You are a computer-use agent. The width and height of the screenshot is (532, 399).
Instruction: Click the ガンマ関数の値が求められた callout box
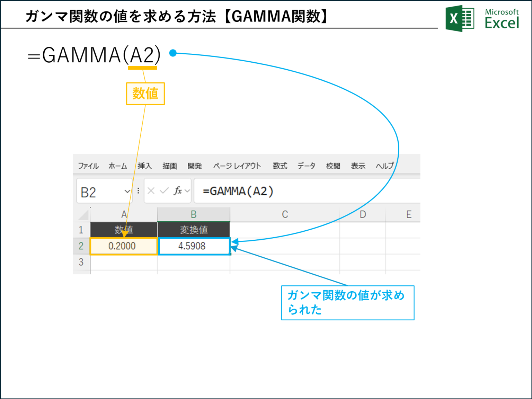347,302
